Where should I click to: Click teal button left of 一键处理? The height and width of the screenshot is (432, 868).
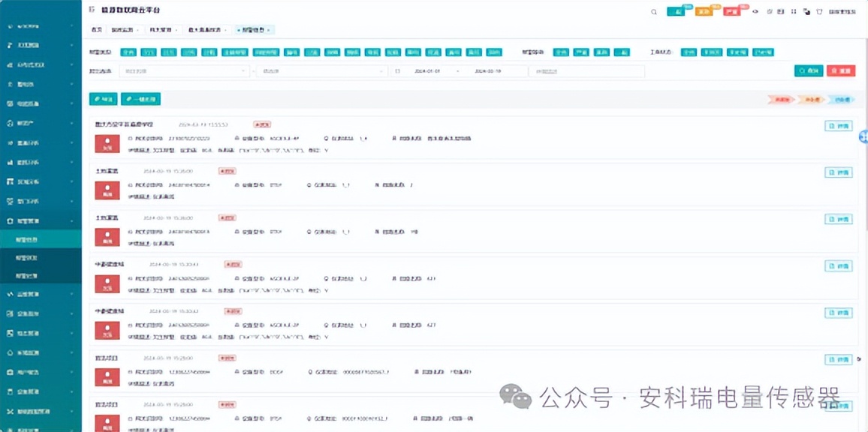pos(103,99)
